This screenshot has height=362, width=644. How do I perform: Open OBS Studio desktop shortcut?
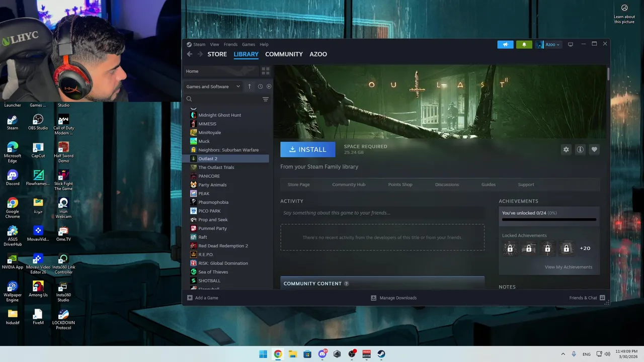[x=38, y=122]
